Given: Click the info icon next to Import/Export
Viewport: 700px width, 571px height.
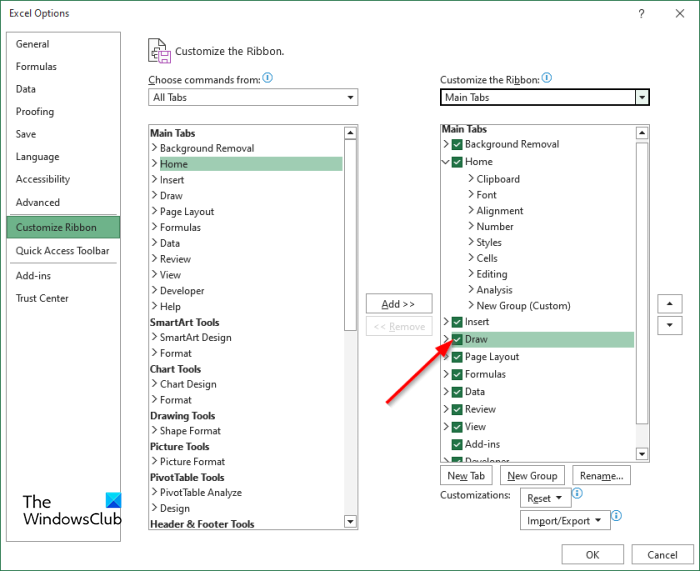Looking at the screenshot, I should 617,516.
